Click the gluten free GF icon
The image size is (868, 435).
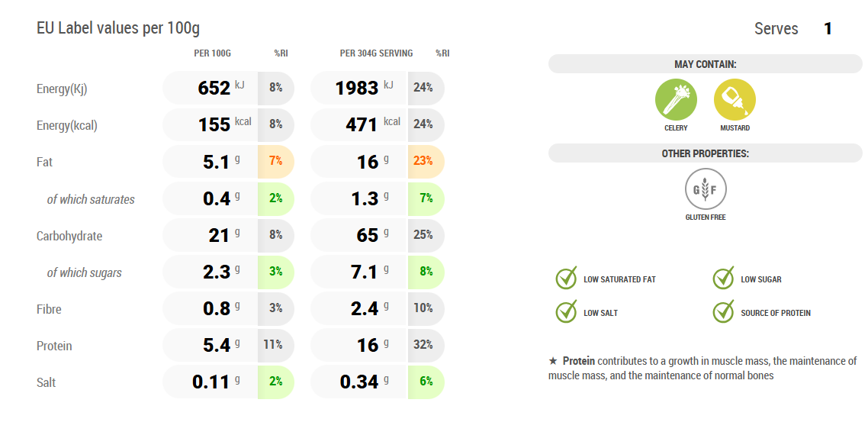[705, 188]
